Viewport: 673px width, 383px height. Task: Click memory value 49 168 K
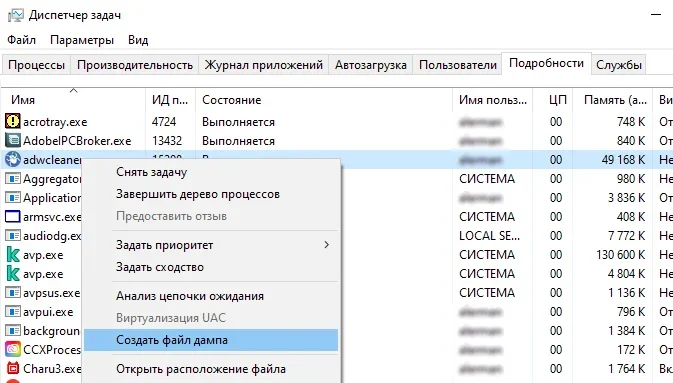(x=623, y=160)
